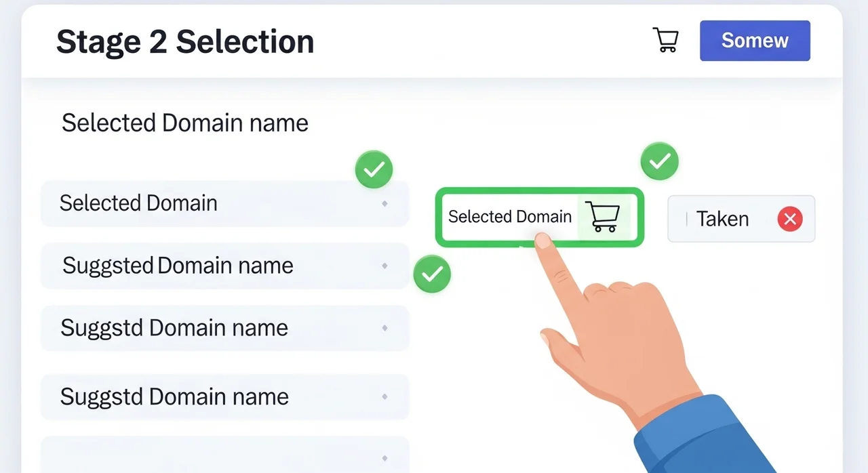Image resolution: width=868 pixels, height=473 pixels.
Task: Select the Selected Domain list row
Action: click(x=203, y=203)
